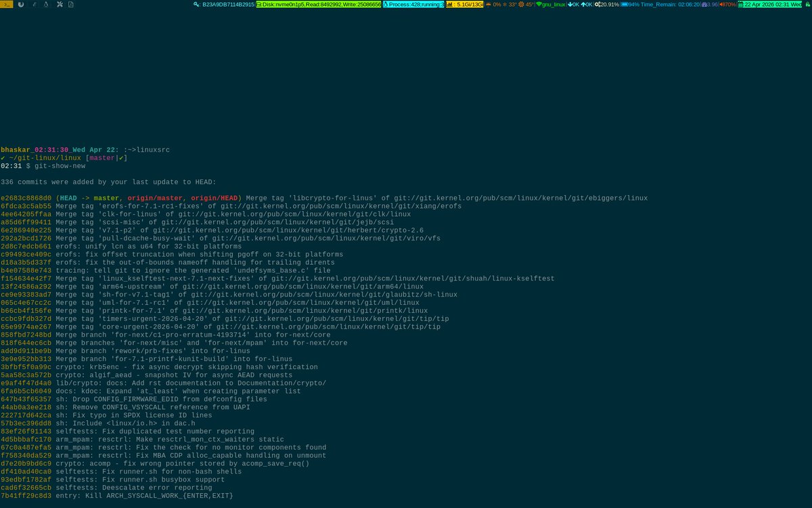Click the terminal workspace icon in top bar
This screenshot has width=812, height=508.
7,4
